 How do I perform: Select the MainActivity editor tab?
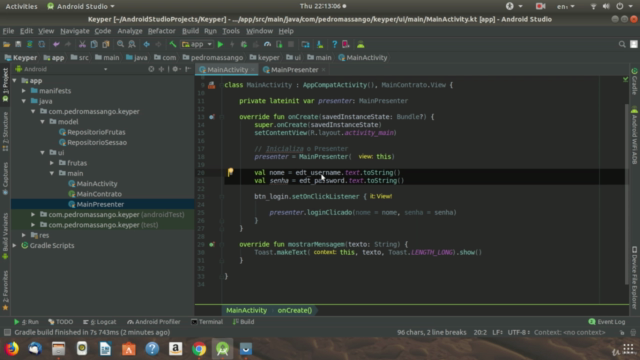tap(227, 70)
